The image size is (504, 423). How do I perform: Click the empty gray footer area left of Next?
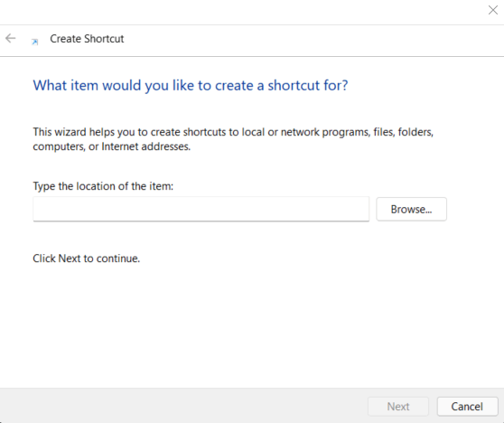click(183, 406)
